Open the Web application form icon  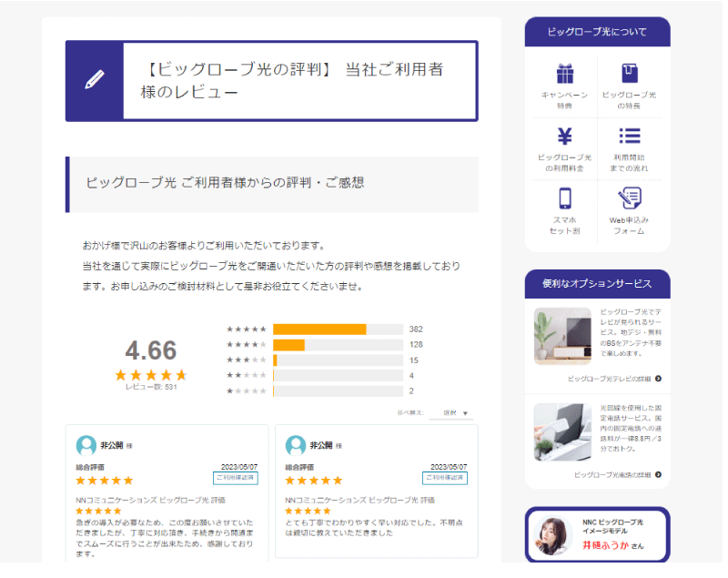pyautogui.click(x=629, y=198)
